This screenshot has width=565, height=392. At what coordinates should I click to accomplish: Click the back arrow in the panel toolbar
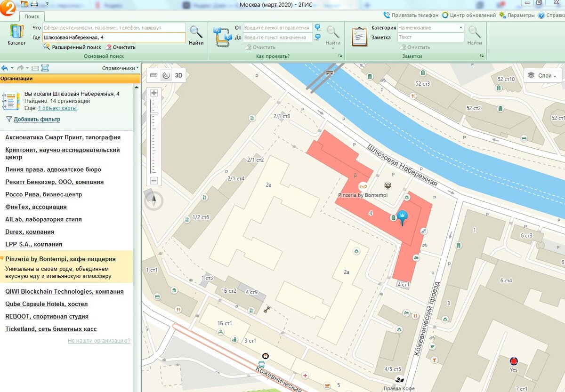(5, 68)
